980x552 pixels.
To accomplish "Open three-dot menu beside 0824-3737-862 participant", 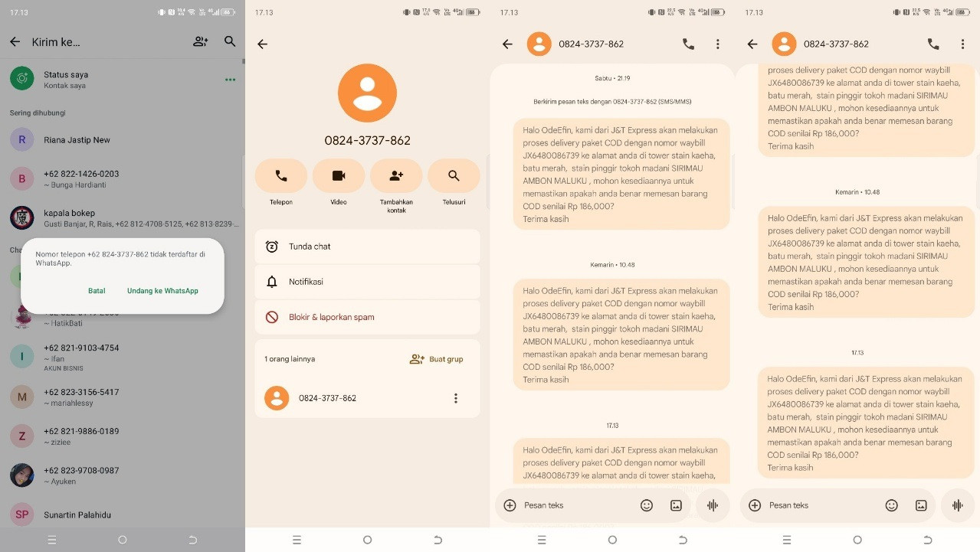I will point(456,398).
